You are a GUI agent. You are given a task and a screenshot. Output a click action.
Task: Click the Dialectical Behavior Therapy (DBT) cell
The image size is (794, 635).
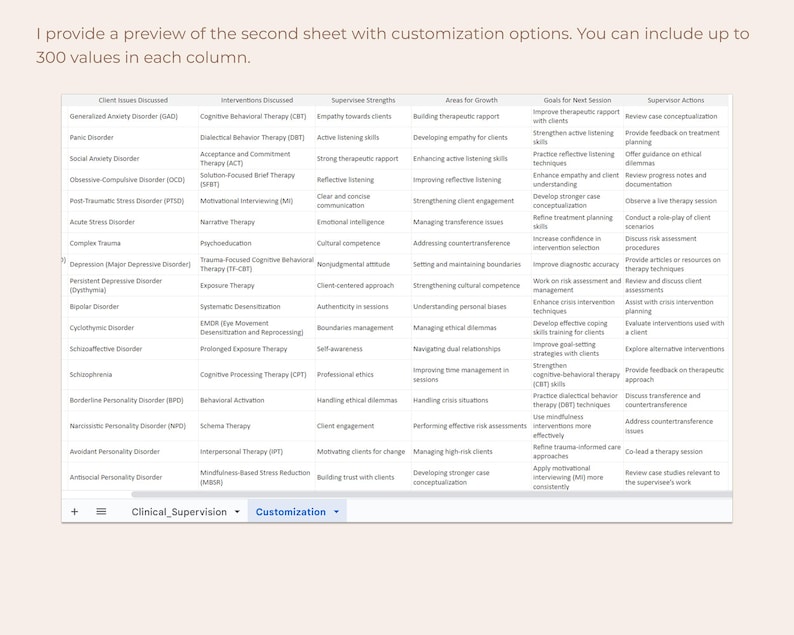pos(257,138)
